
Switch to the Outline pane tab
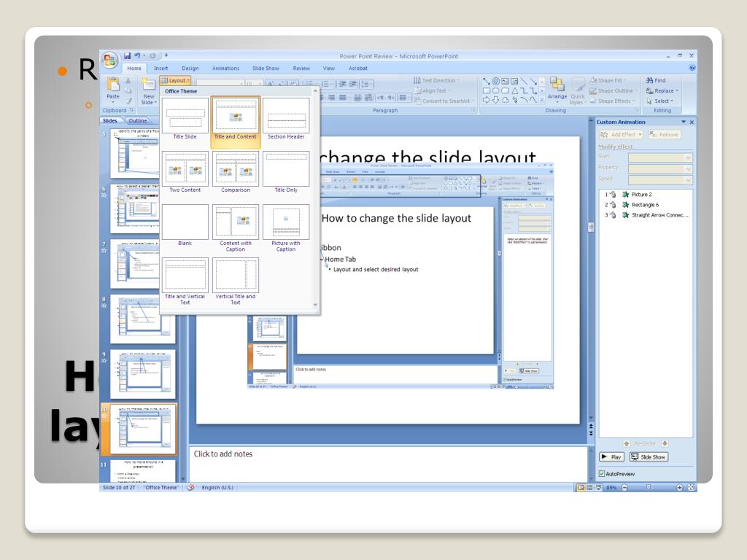coord(138,120)
